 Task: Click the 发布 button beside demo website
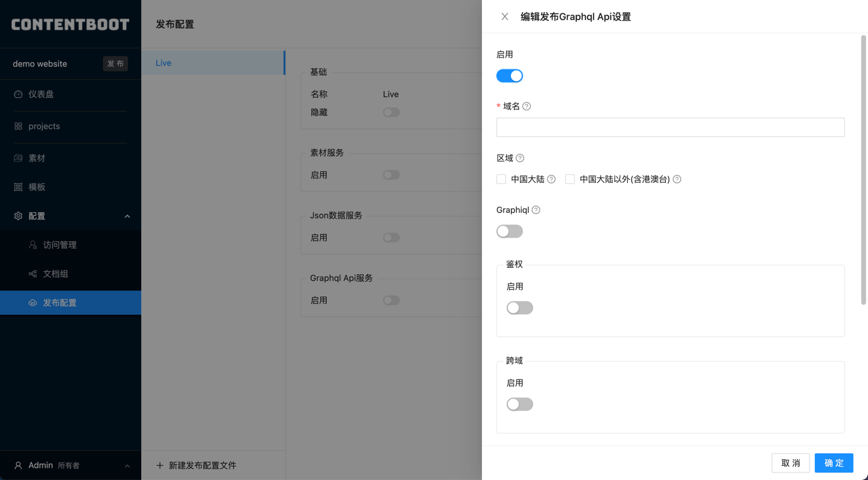(115, 64)
